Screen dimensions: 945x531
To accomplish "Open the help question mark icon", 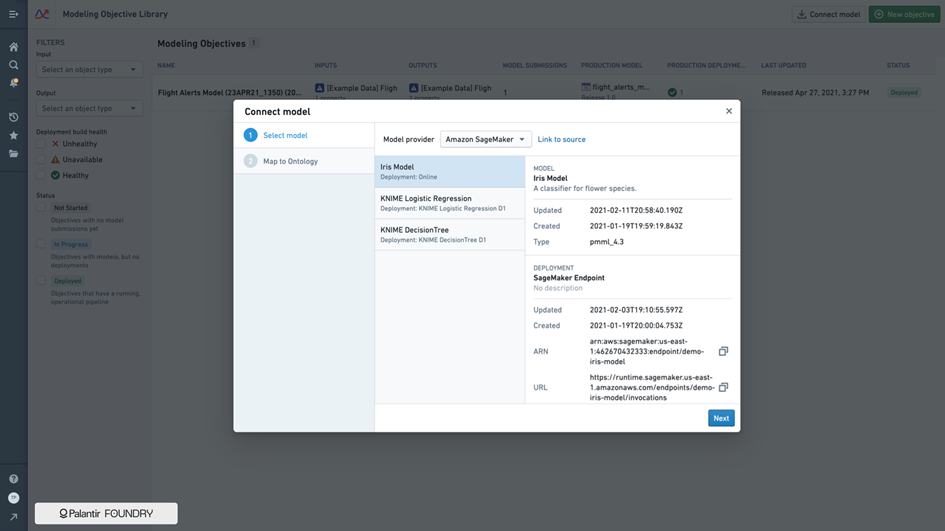I will click(13, 479).
